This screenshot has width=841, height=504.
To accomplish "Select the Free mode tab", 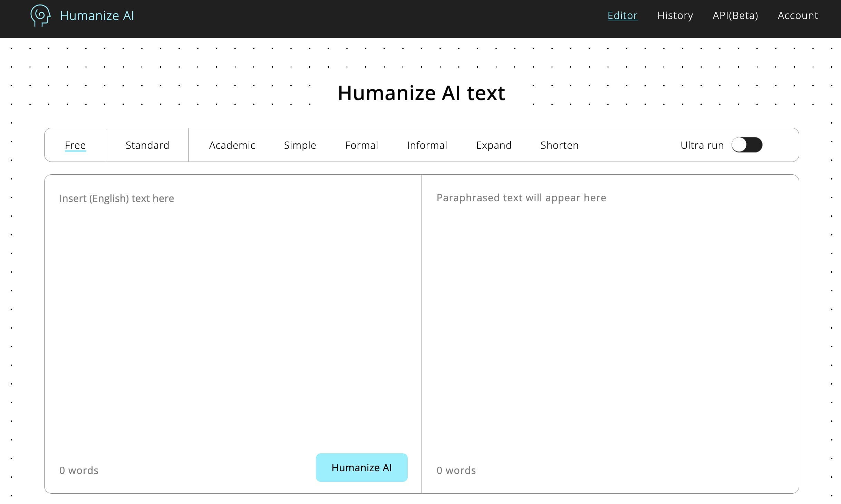I will (x=75, y=145).
